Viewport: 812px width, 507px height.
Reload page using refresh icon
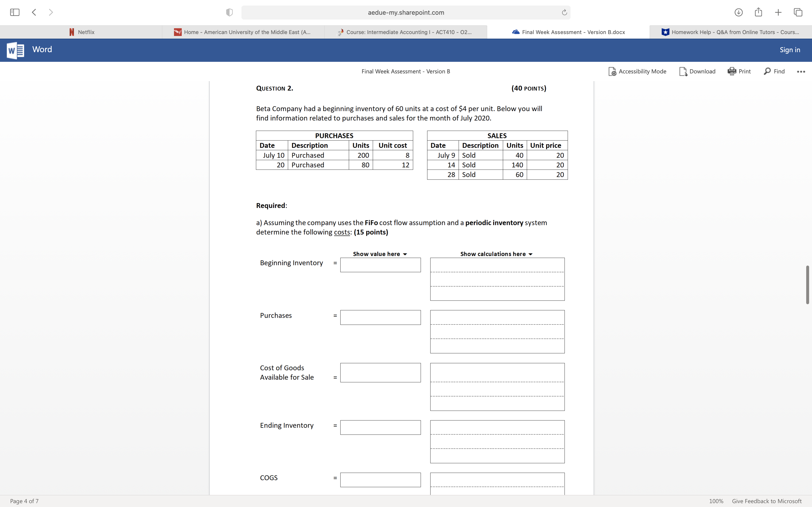[x=564, y=12]
